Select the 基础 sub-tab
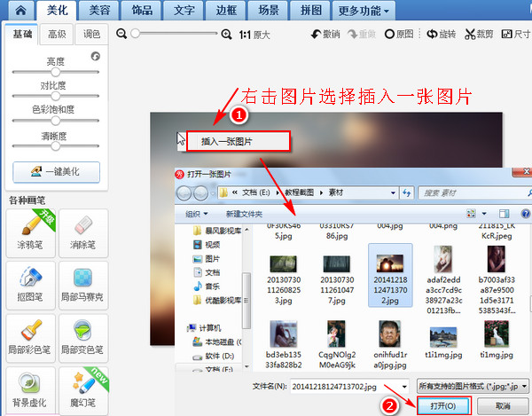 [x=22, y=34]
